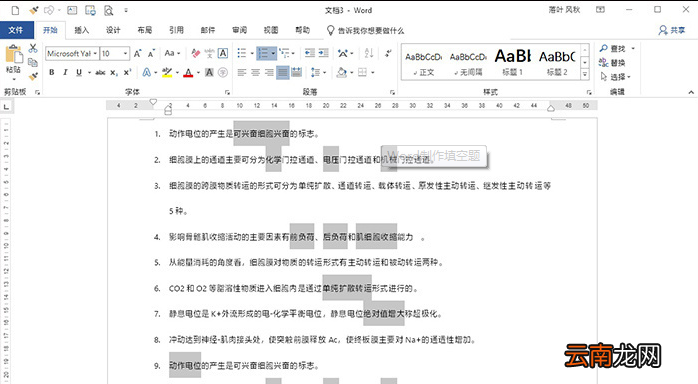Expand the styles gallery more arrow

pos(585,74)
